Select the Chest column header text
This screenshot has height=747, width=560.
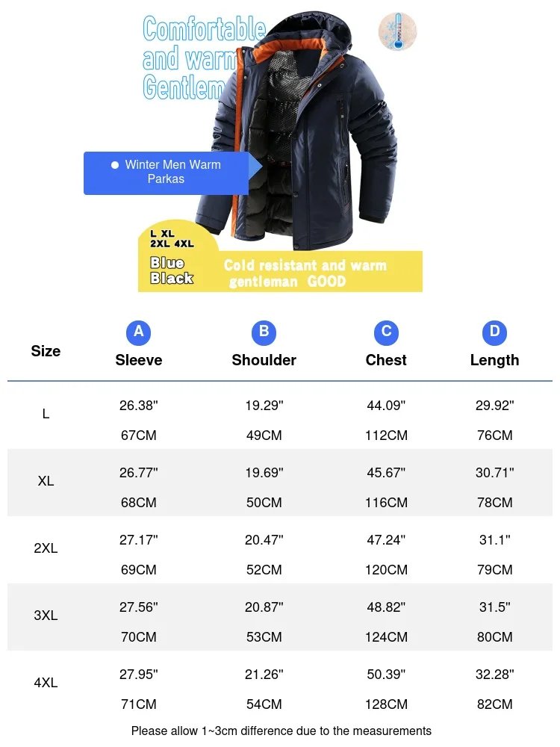click(x=386, y=360)
